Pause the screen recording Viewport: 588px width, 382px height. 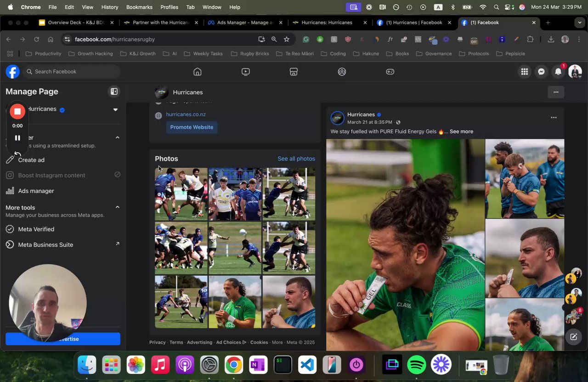[17, 138]
